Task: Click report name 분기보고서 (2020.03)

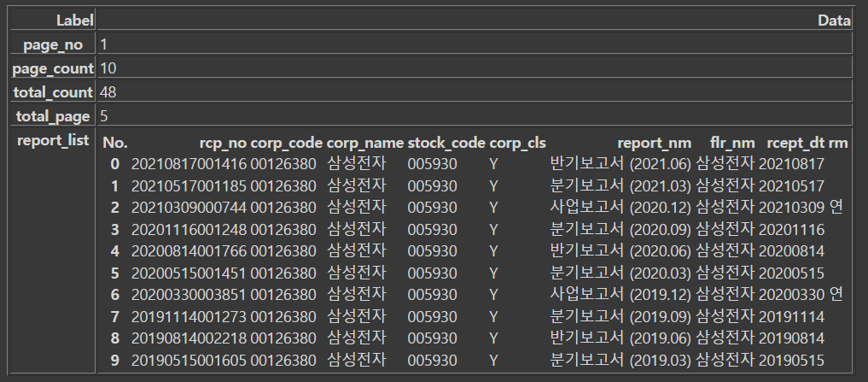Action: [x=620, y=273]
